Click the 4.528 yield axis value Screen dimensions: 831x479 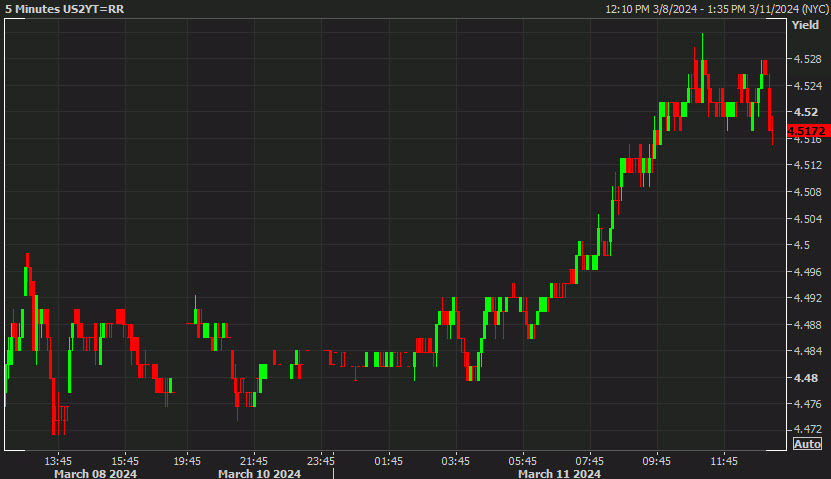[x=807, y=59]
